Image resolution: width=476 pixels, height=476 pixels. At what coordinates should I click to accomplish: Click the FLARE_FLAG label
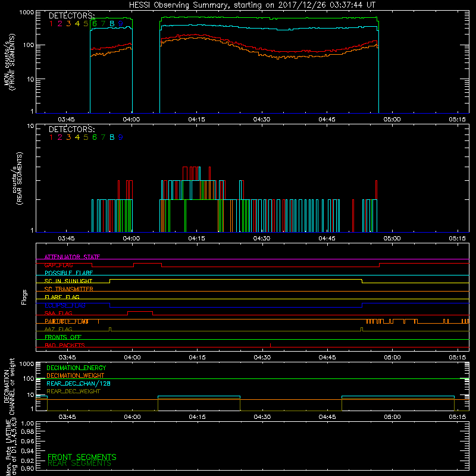62,297
